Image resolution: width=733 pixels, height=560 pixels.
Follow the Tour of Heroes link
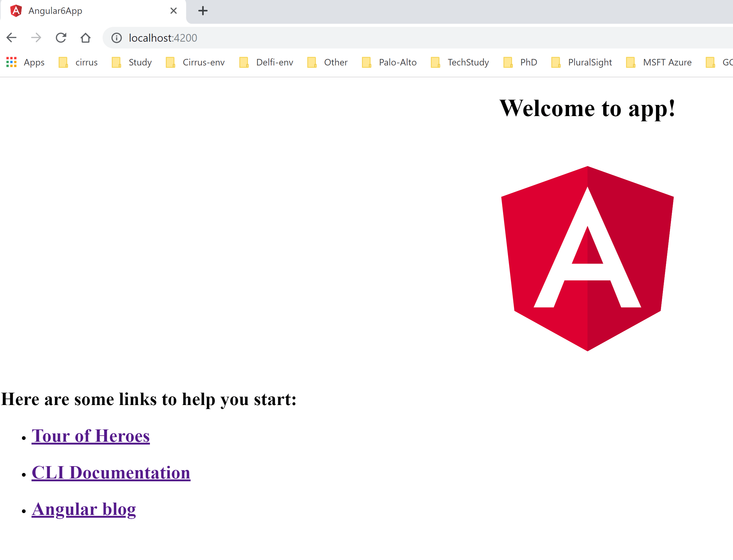91,436
